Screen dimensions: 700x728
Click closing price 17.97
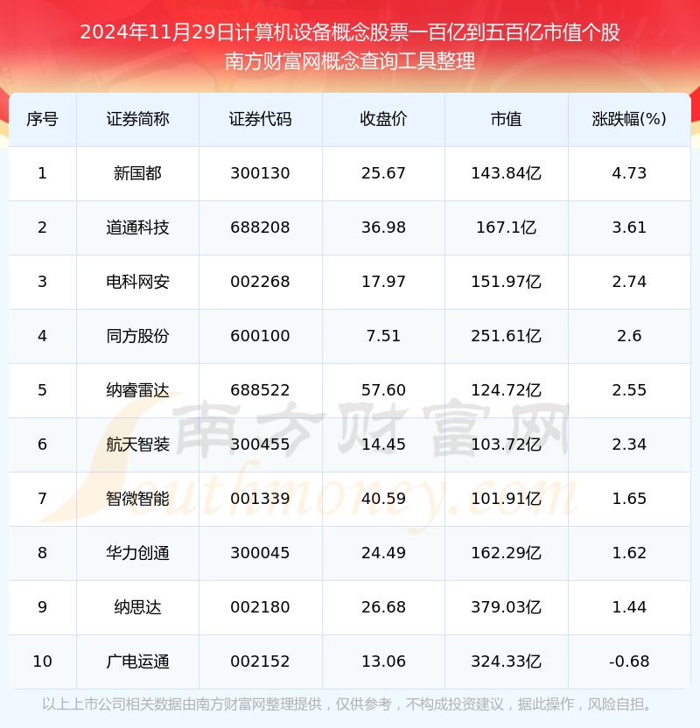[x=383, y=282]
